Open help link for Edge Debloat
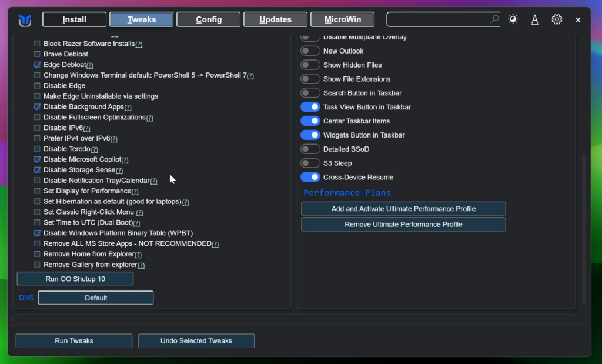602x364 pixels. coord(90,65)
